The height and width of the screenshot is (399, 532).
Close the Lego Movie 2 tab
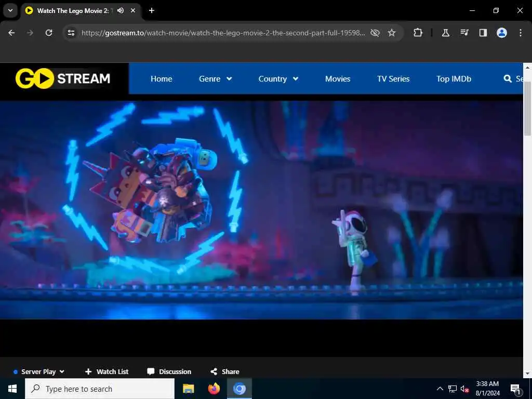click(133, 10)
